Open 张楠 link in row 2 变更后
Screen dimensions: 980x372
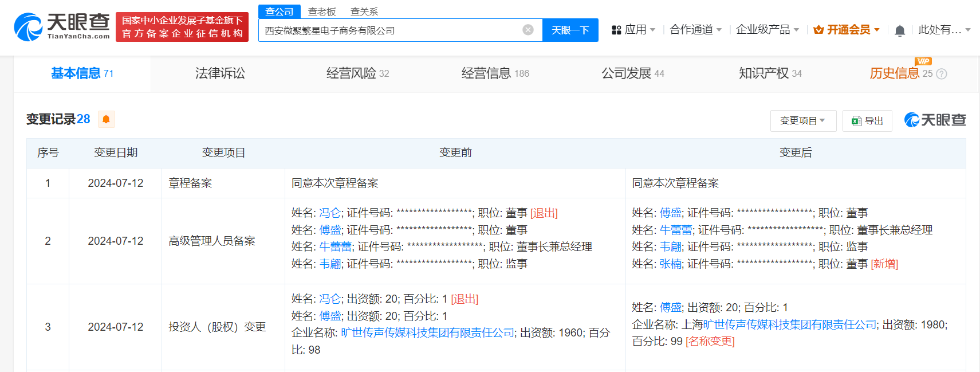point(671,264)
